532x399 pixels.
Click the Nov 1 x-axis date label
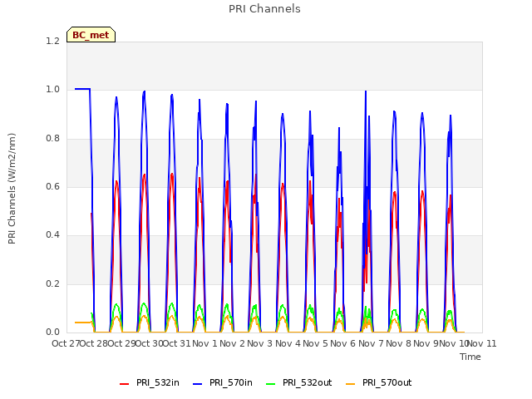[204, 343]
